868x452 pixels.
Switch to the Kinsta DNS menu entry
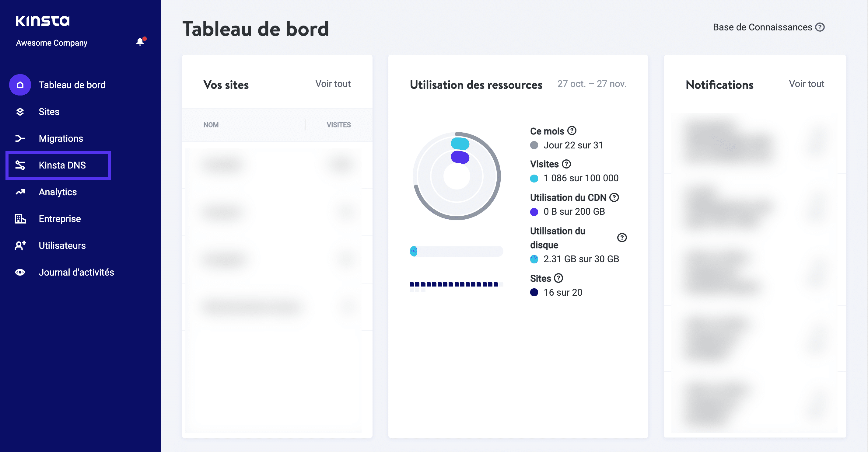point(62,165)
